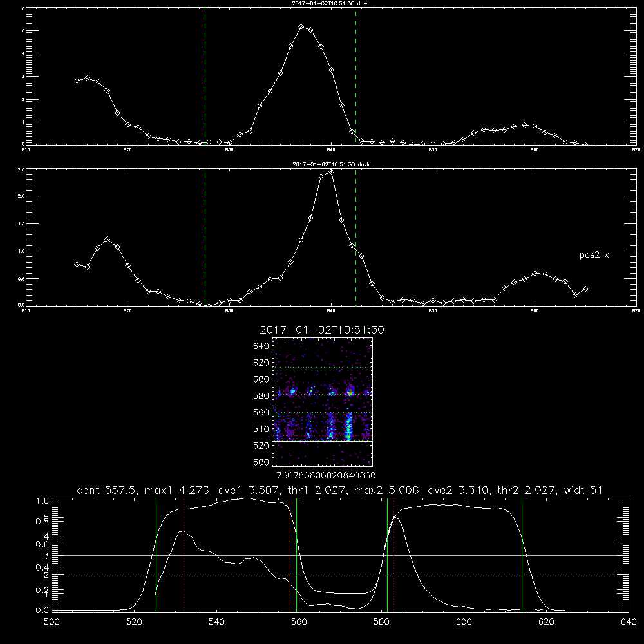Click the green vertical line near 581 in bottom plot

[x=387, y=555]
